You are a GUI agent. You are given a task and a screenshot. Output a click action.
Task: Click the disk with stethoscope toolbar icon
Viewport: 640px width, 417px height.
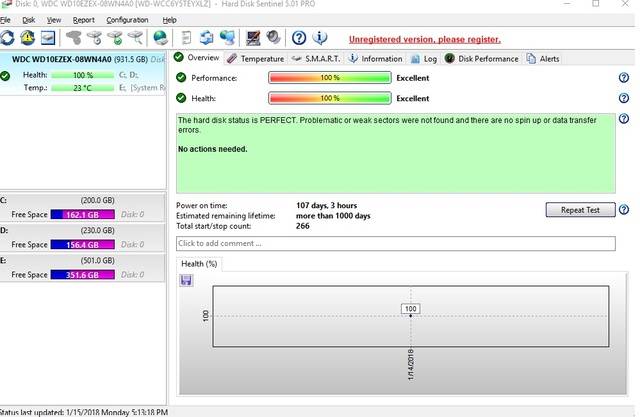pos(94,38)
